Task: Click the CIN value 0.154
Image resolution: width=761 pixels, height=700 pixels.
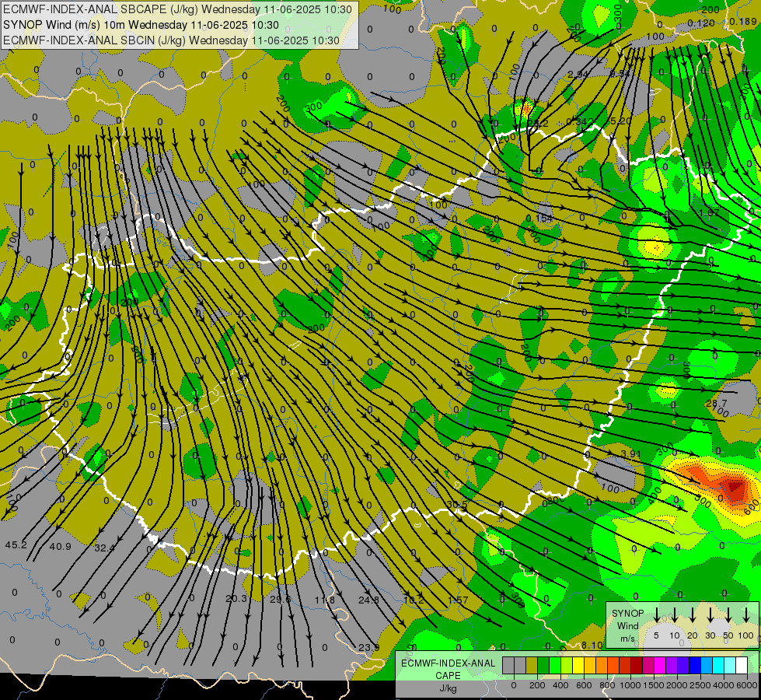Action: tap(539, 218)
